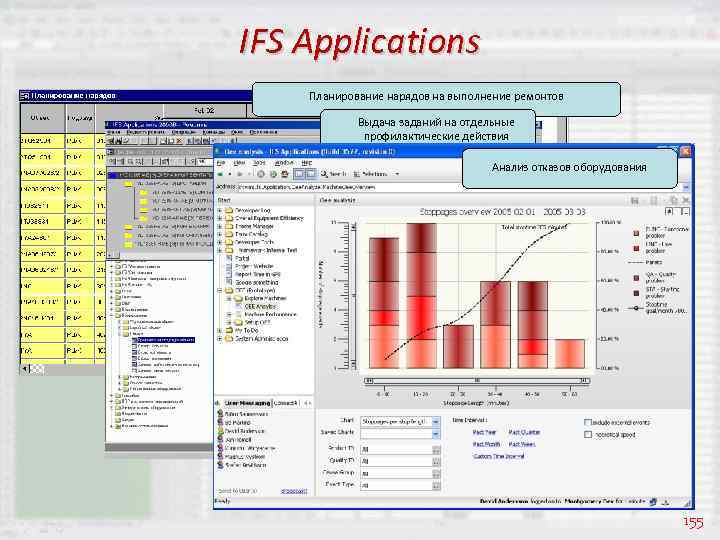Click lookup button beside Event Type field
This screenshot has height=540, width=720.
(436, 485)
